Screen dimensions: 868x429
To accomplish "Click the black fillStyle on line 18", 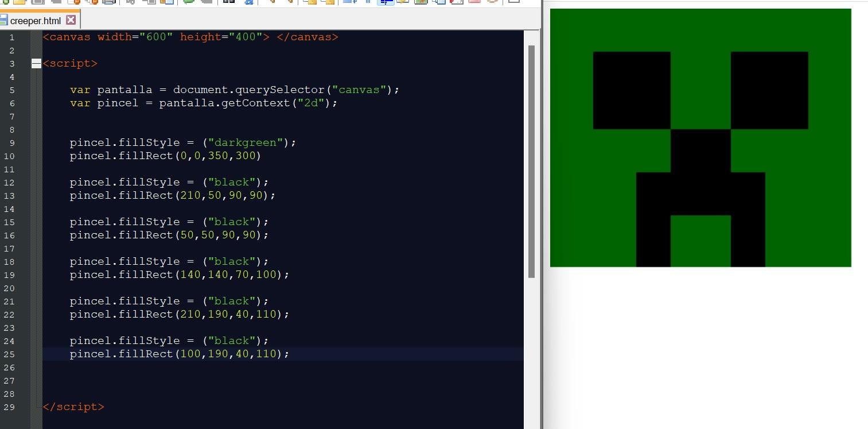I will pos(169,261).
